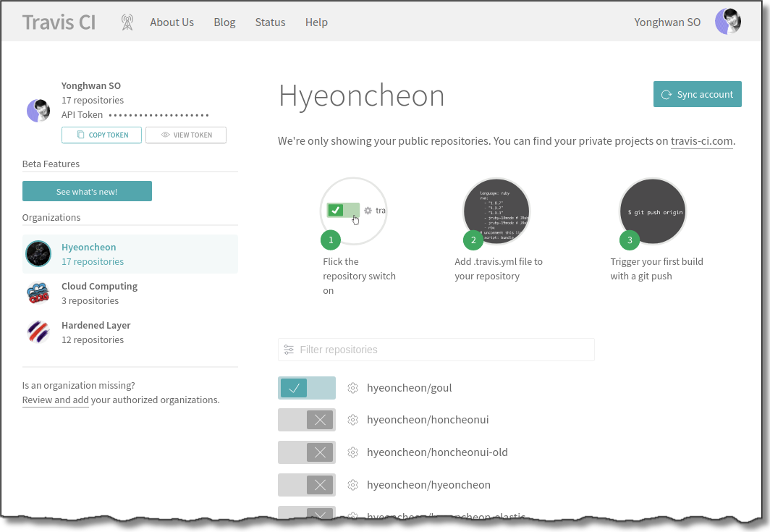This screenshot has width=770, height=532.
Task: Click gear icon beside hyeoncheon/honcheonui-old
Action: point(353,452)
